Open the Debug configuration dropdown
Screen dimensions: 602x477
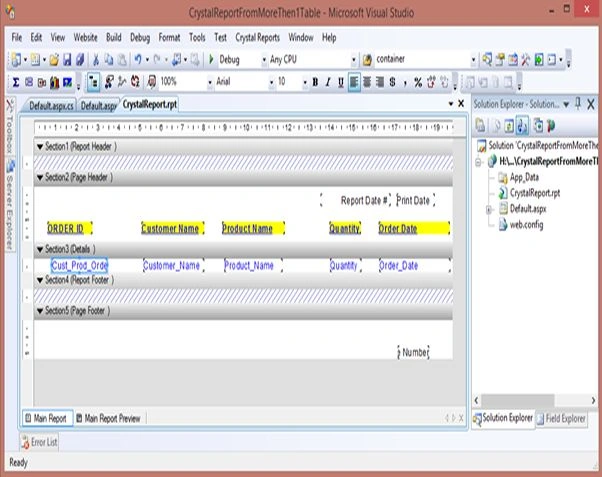click(x=264, y=60)
